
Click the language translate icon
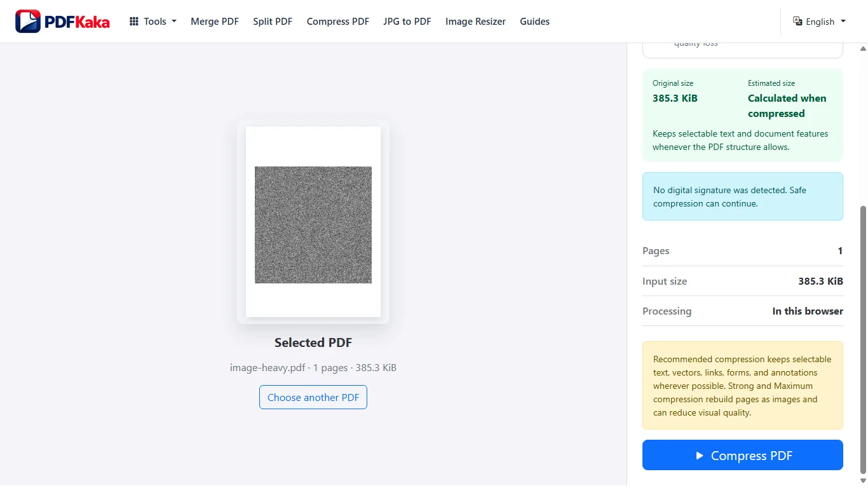click(797, 21)
